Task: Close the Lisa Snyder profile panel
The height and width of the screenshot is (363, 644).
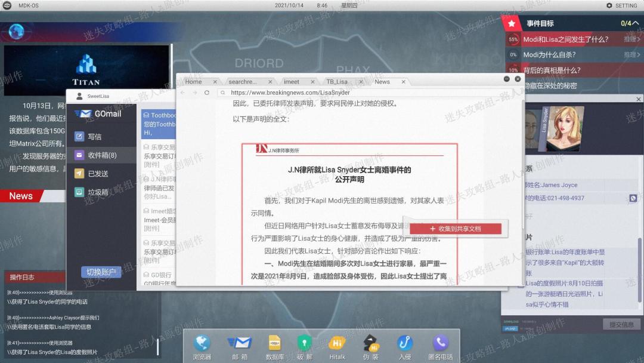Action: (638, 99)
